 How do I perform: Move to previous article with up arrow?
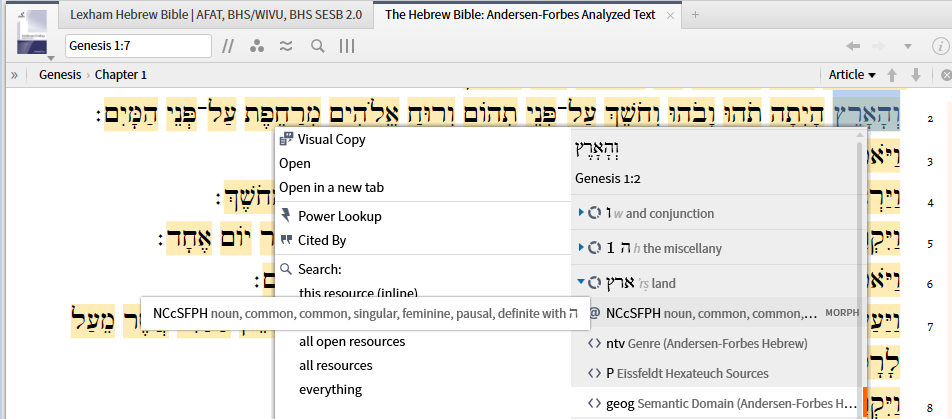click(x=892, y=75)
